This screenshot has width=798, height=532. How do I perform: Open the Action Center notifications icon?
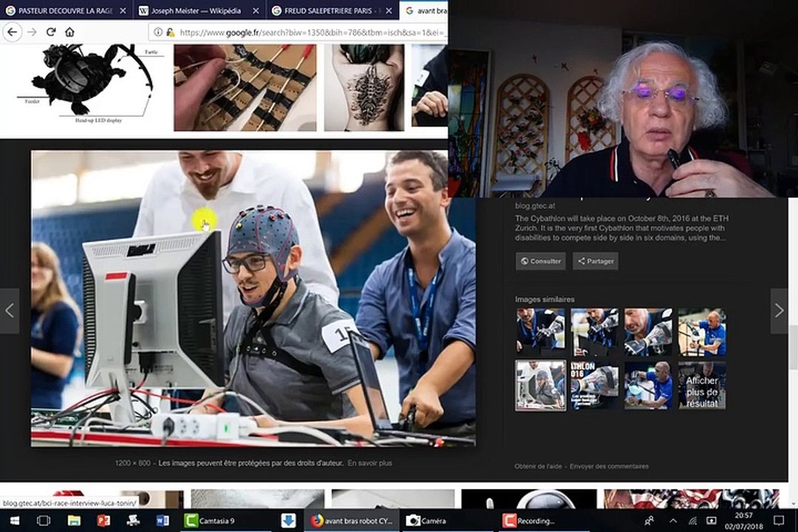click(779, 521)
